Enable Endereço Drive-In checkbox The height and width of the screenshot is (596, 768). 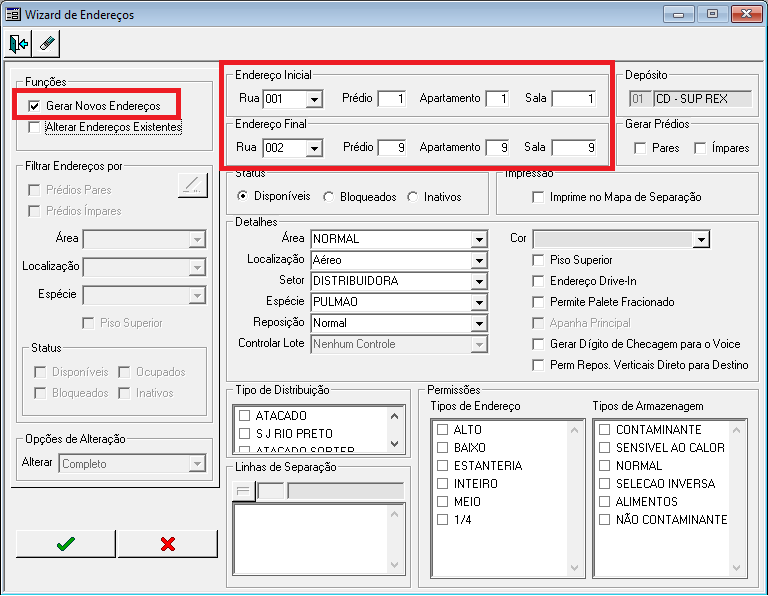(x=538, y=281)
